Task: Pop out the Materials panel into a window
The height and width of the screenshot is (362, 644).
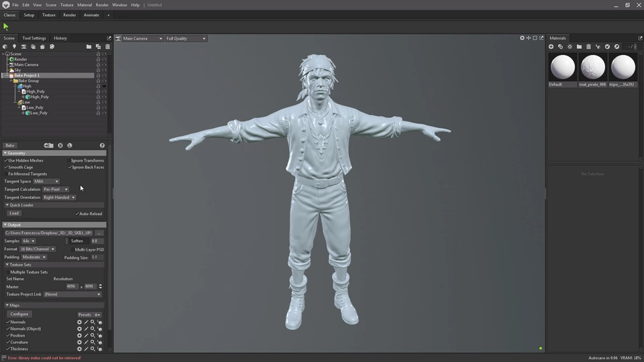Action: tap(640, 38)
